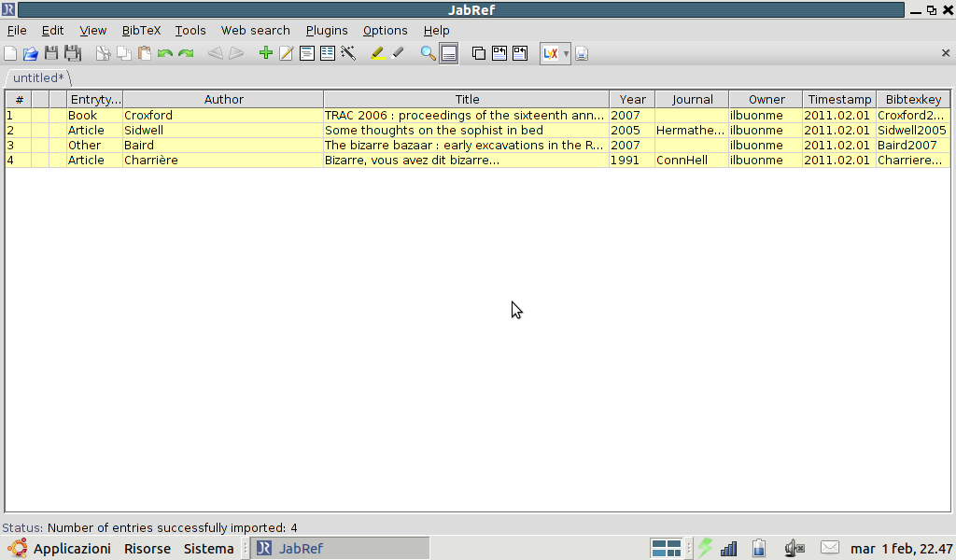The height and width of the screenshot is (560, 956).
Task: Open the Sistema system menu
Action: (208, 549)
